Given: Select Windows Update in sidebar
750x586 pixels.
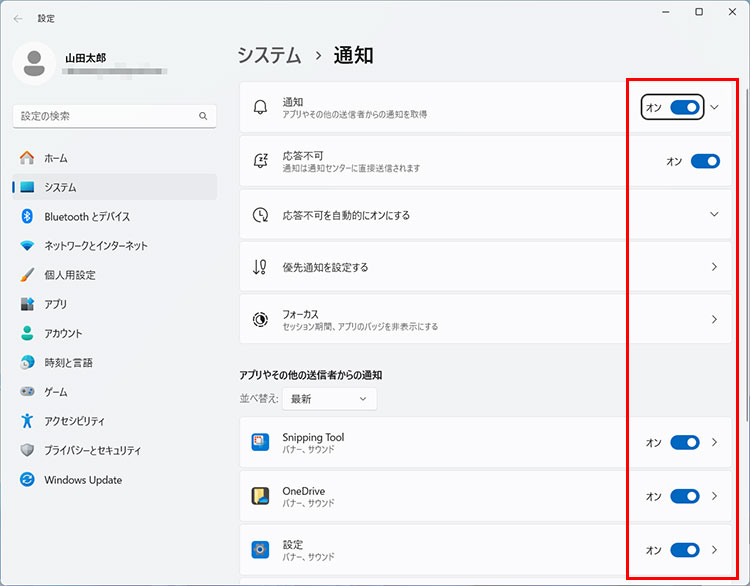Looking at the screenshot, I should [x=83, y=480].
